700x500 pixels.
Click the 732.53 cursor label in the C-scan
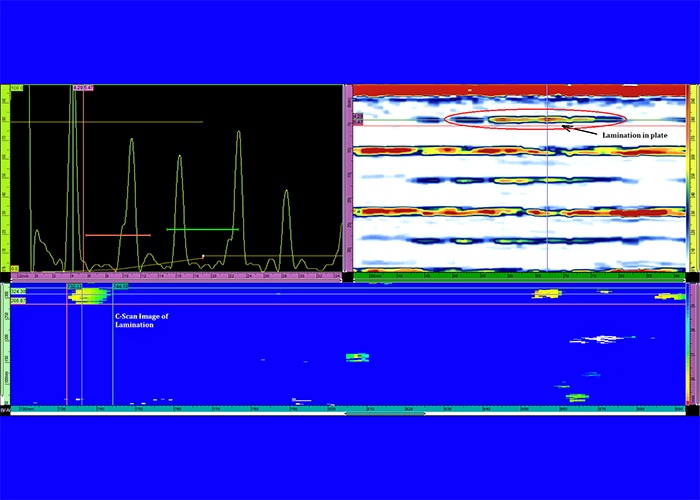pyautogui.click(x=74, y=286)
